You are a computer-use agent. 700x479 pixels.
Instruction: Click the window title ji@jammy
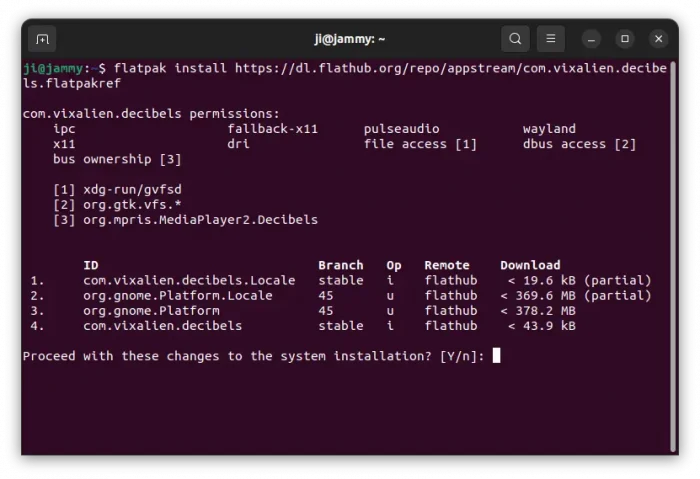pos(349,39)
